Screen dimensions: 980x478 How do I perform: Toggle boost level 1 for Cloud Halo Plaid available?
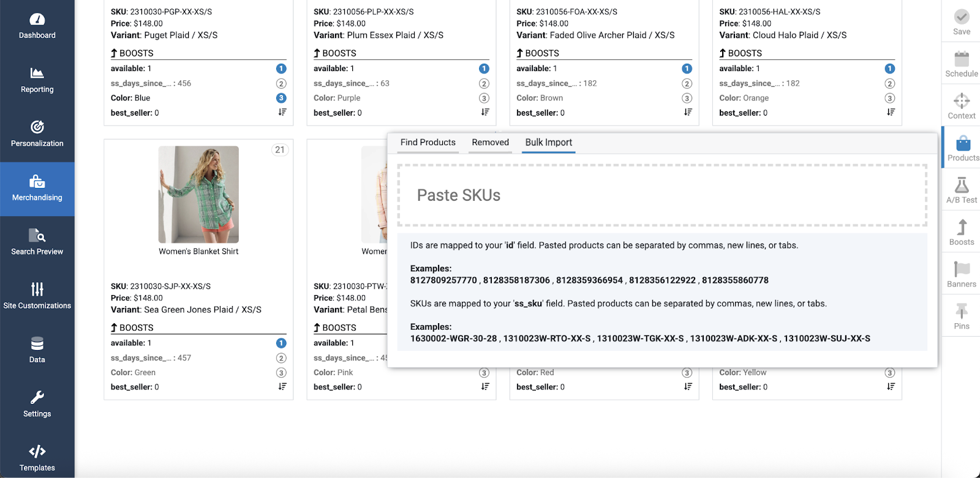pos(889,69)
